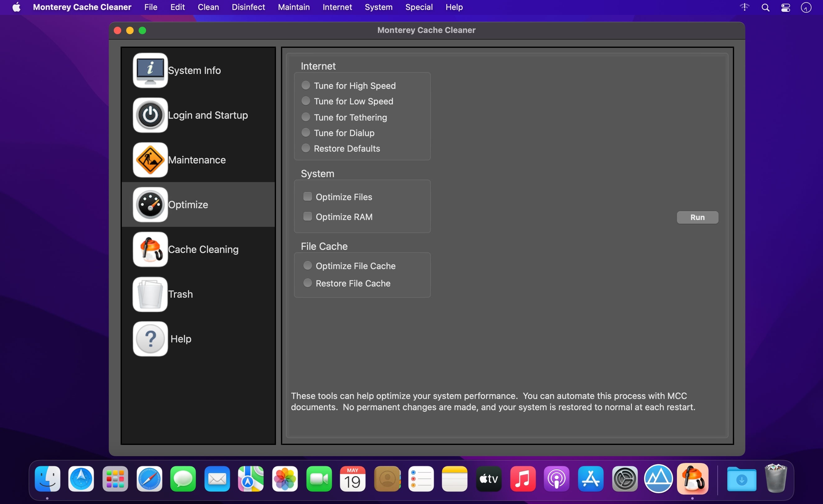Open Music app in the dock

pos(523,479)
